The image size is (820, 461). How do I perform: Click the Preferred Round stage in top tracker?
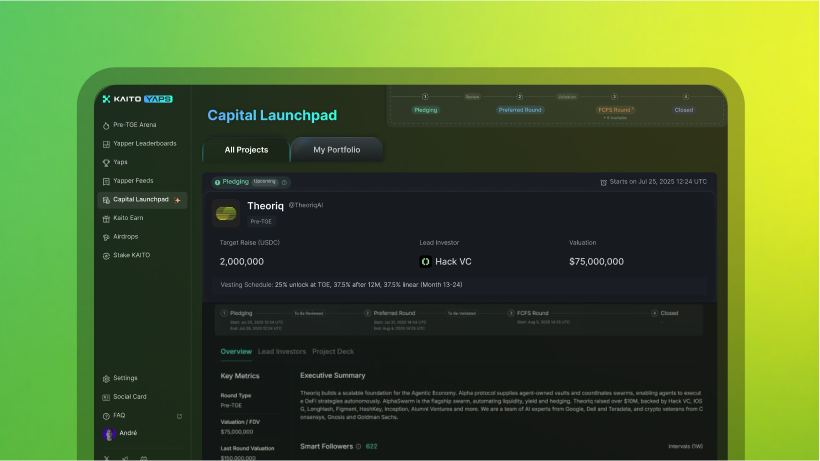[x=520, y=110]
